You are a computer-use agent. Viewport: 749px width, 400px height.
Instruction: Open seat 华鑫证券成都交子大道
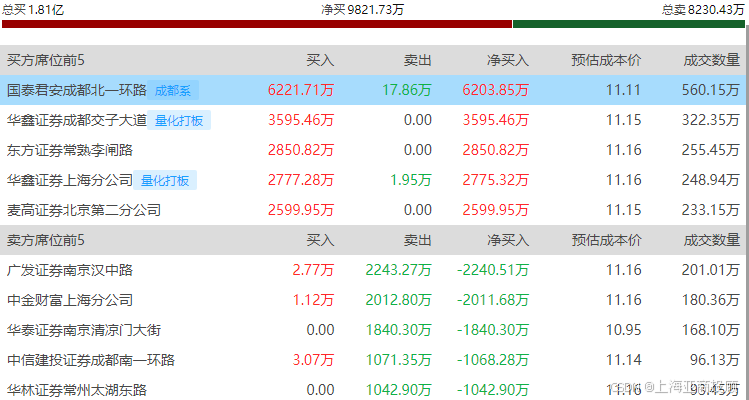[x=77, y=120]
